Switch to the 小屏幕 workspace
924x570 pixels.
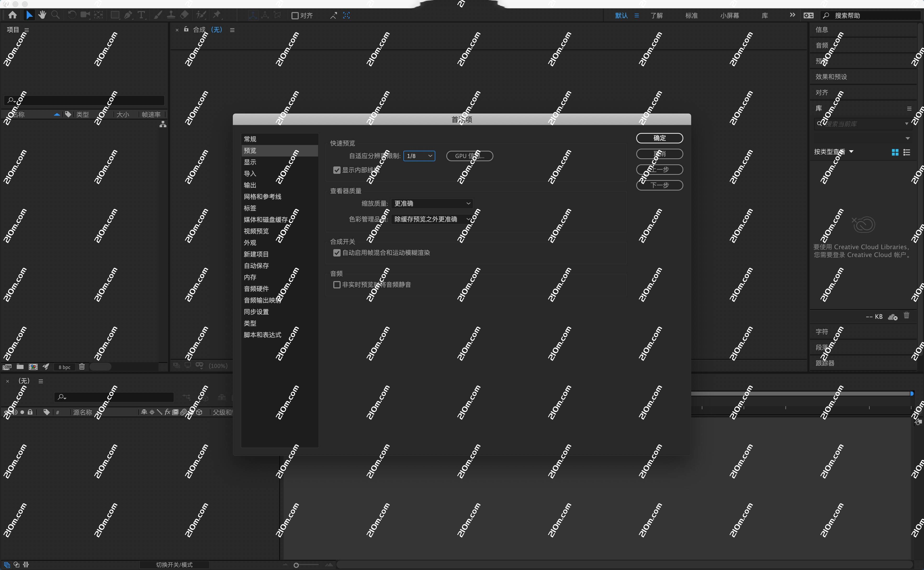point(730,15)
